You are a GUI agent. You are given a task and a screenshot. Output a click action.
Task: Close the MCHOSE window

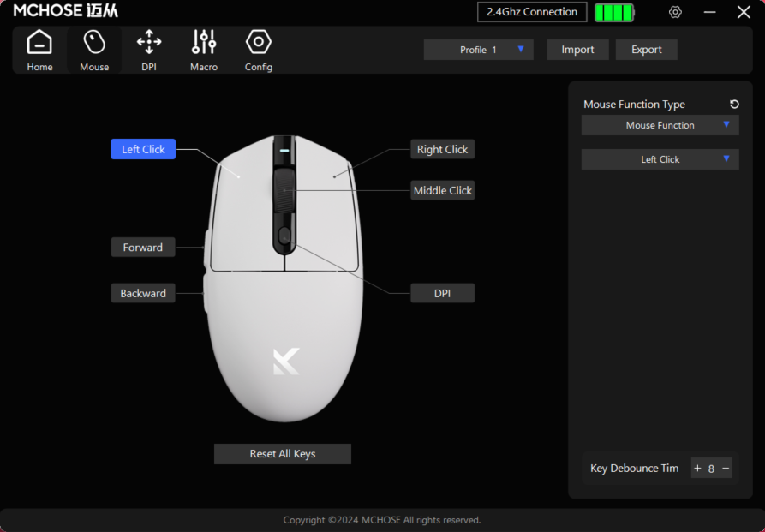pyautogui.click(x=744, y=12)
